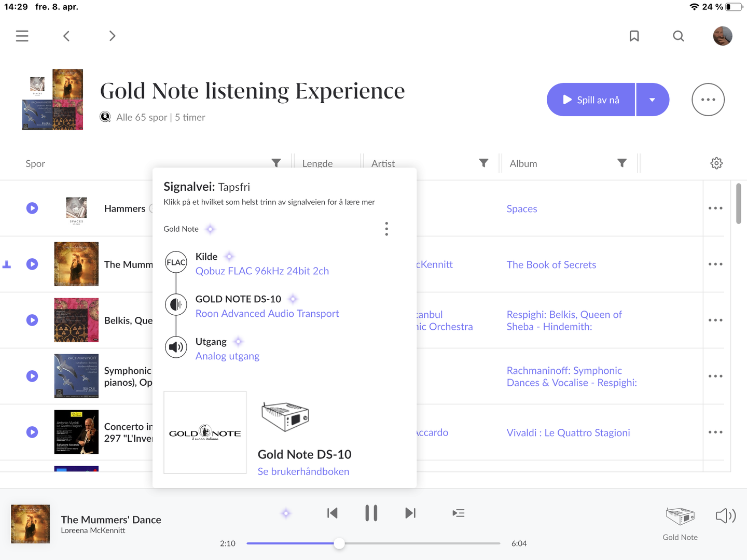Image resolution: width=747 pixels, height=560 pixels.
Task: Open the column settings gear
Action: coord(716,163)
